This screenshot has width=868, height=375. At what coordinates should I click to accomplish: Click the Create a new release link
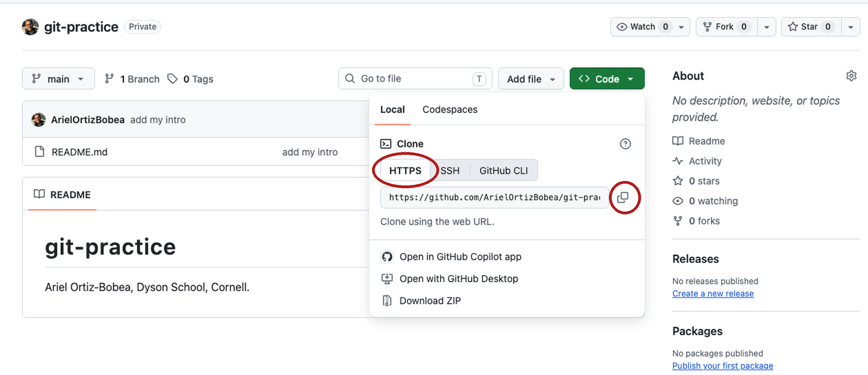[x=713, y=294]
